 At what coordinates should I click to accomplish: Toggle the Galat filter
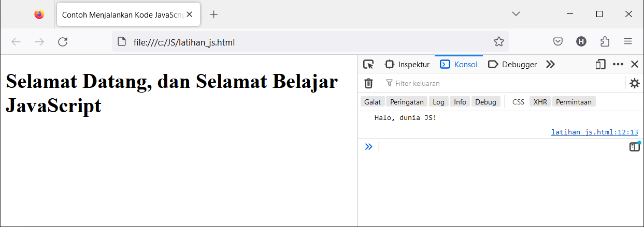373,102
